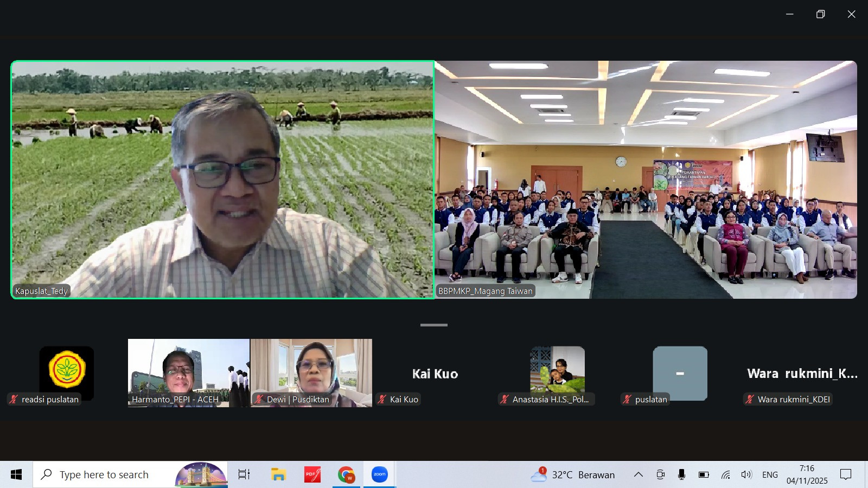Click the Task View icon
This screenshot has width=868, height=488.
click(244, 474)
